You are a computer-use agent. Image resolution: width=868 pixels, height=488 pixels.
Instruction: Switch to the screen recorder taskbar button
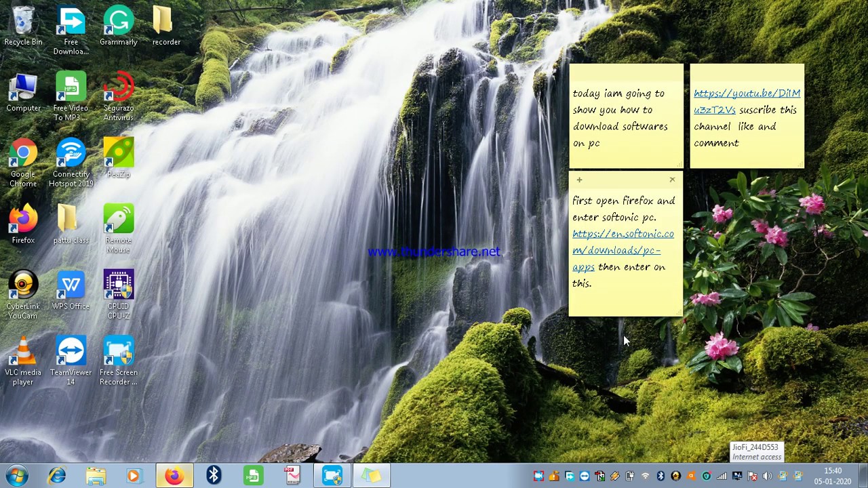tap(332, 476)
